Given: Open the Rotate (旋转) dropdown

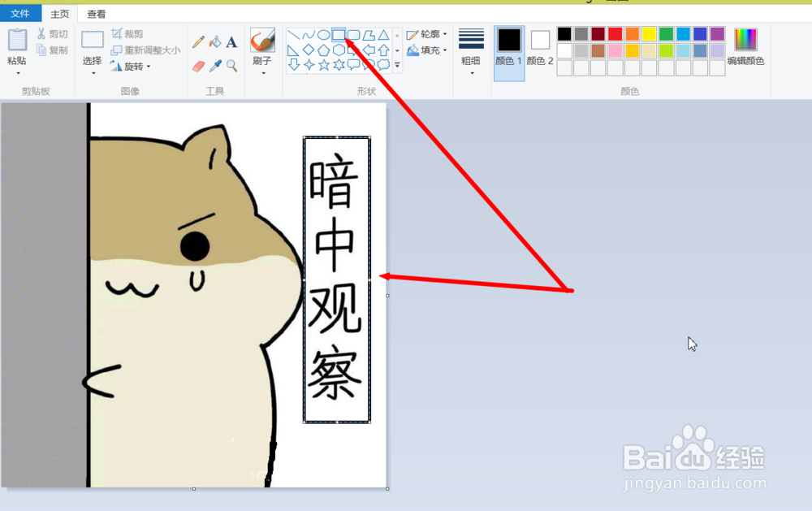Looking at the screenshot, I should pyautogui.click(x=131, y=67).
